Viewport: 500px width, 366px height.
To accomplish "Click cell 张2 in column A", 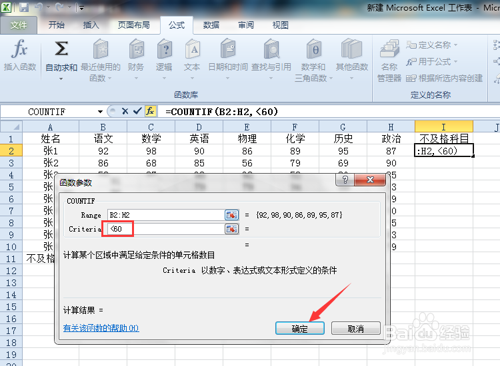I will coord(51,163).
